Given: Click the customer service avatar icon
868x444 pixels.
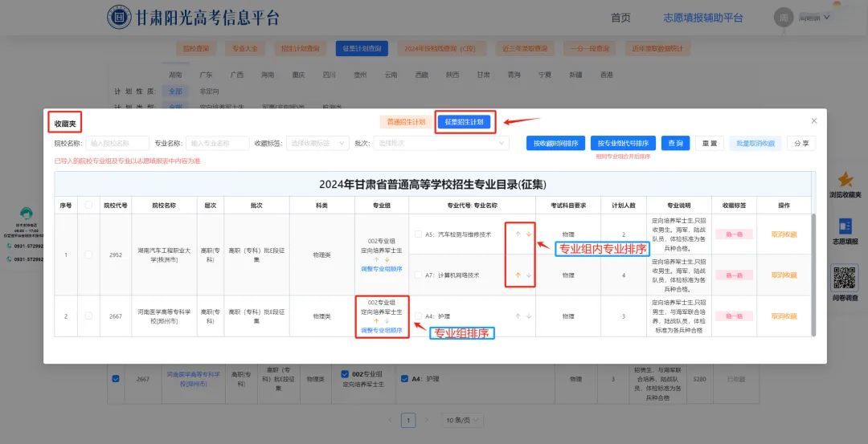Looking at the screenshot, I should click(x=26, y=214).
